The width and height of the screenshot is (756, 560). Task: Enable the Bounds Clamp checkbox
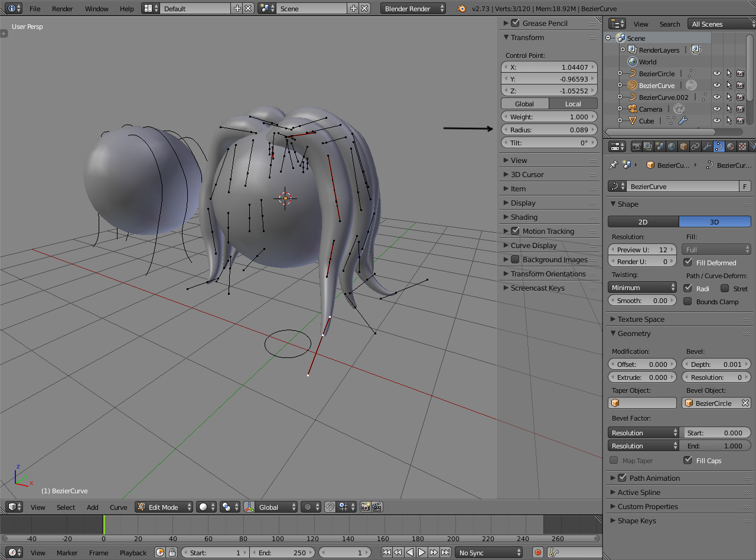pos(687,301)
